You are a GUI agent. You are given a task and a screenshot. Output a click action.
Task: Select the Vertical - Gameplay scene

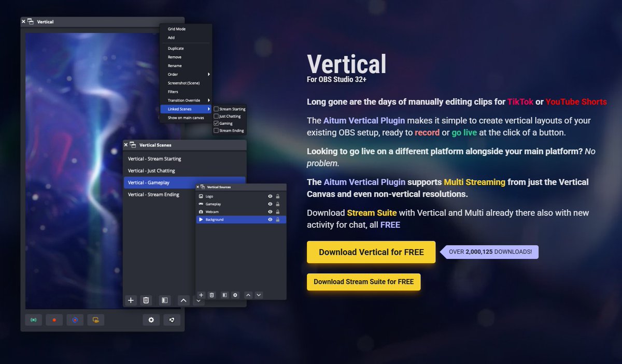(x=185, y=183)
